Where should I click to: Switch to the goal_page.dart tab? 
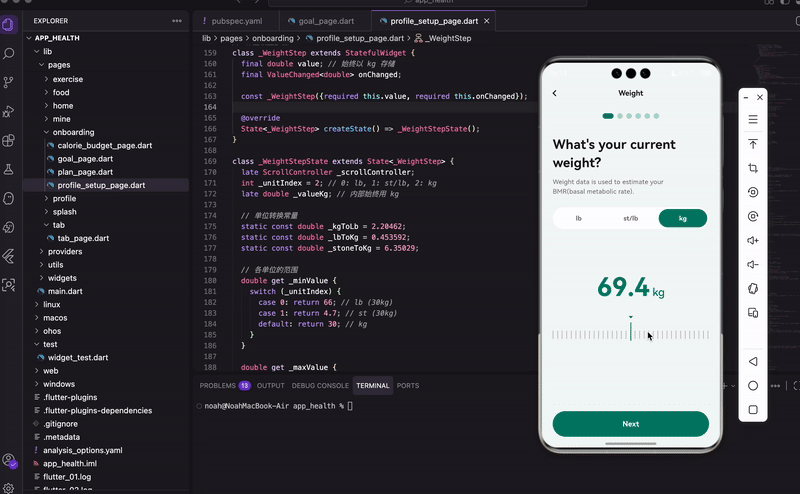[326, 21]
